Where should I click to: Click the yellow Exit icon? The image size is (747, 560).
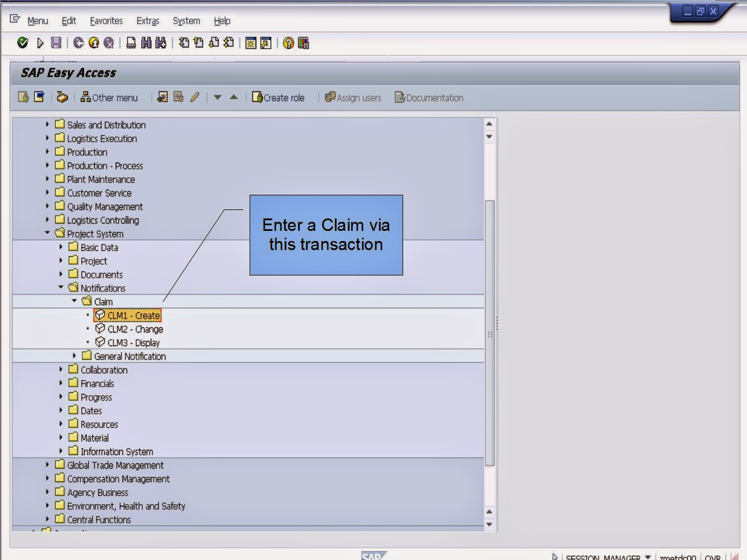(x=94, y=43)
